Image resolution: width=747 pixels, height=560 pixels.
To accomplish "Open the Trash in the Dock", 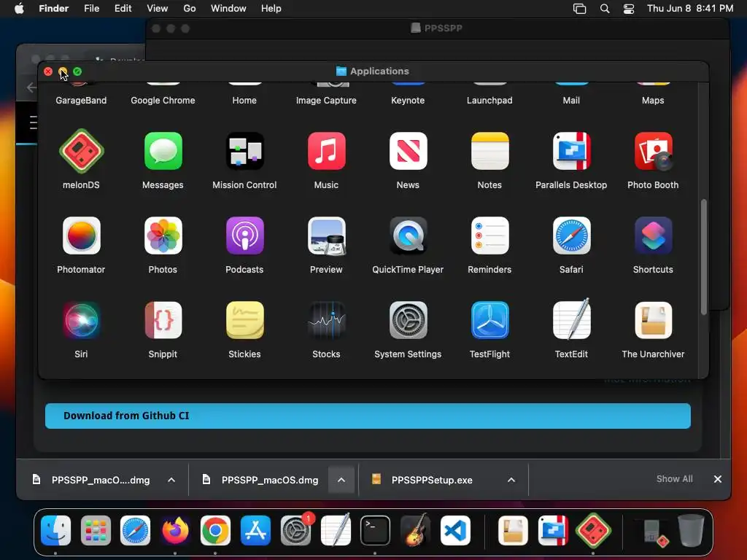I will pos(691,530).
